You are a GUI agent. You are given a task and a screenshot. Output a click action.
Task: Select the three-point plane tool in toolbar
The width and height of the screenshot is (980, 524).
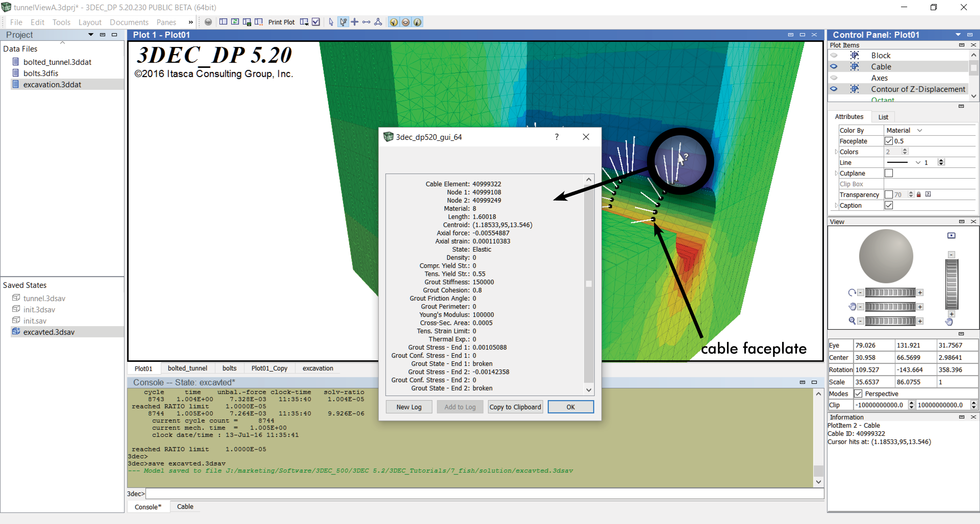click(378, 22)
